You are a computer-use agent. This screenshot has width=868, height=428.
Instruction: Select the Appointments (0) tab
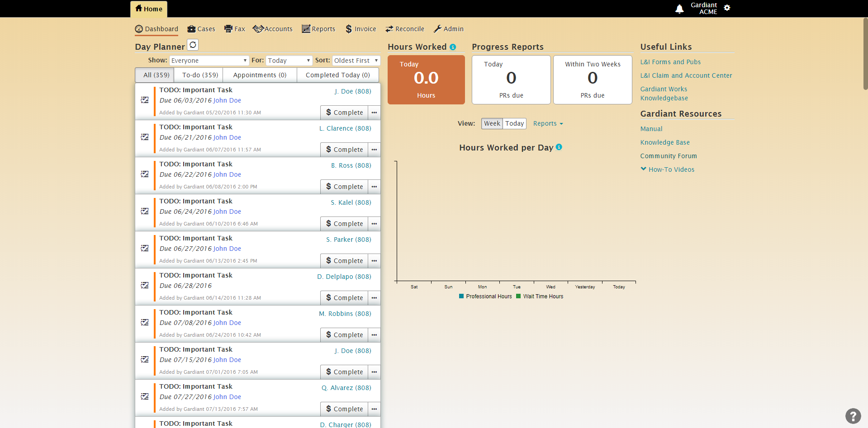[x=260, y=75]
